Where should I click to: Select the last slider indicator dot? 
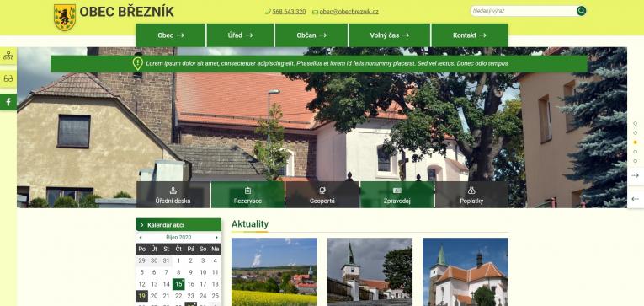pyautogui.click(x=635, y=161)
